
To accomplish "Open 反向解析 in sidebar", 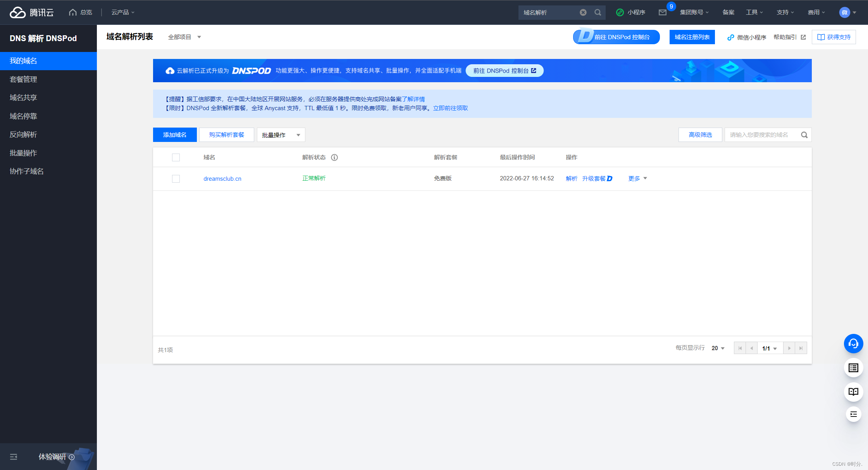I will pyautogui.click(x=48, y=135).
